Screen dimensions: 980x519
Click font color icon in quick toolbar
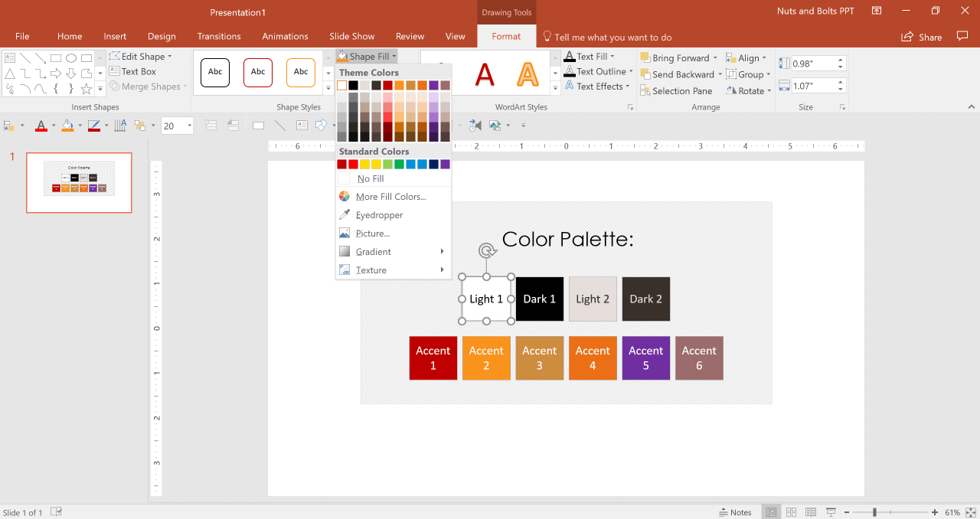pos(41,126)
